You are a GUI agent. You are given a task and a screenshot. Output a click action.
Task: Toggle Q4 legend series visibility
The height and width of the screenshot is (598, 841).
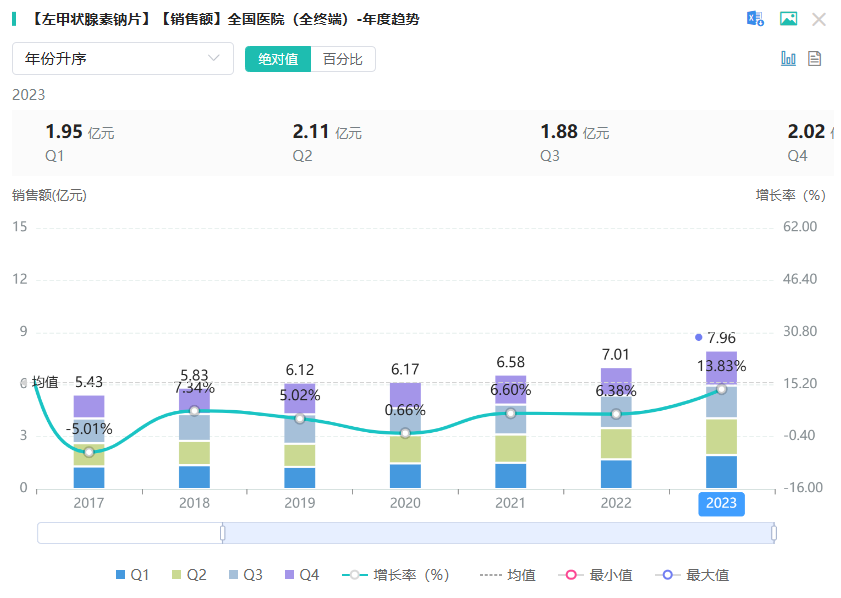click(302, 575)
